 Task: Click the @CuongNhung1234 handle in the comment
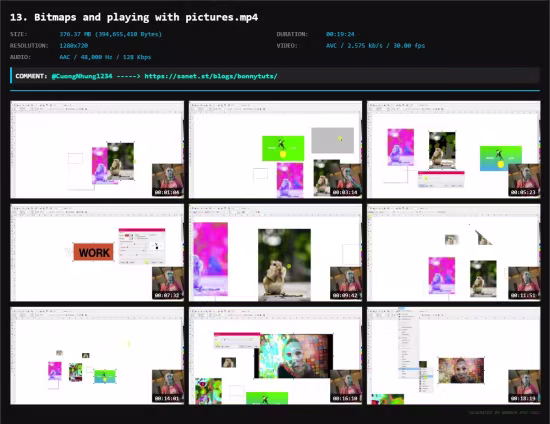[82, 76]
